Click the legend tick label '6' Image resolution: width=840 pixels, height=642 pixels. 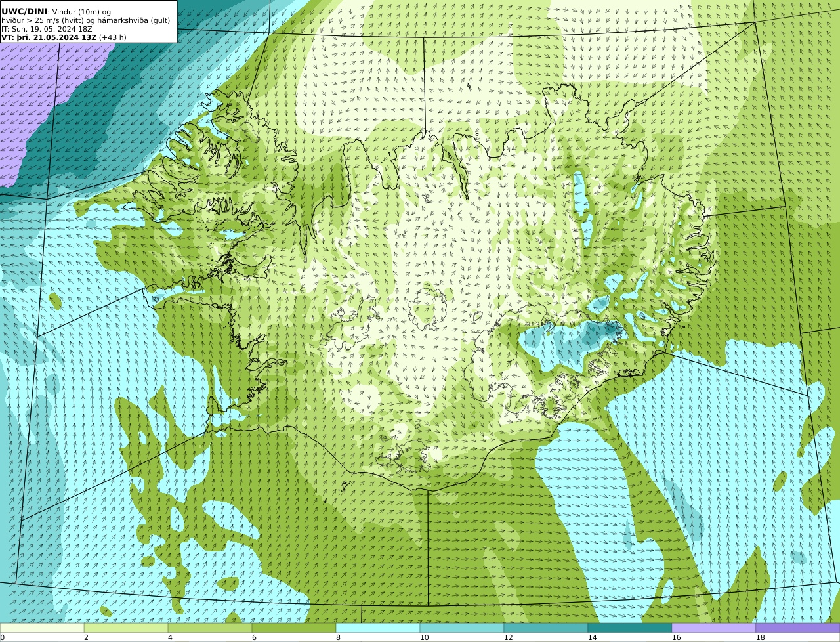tap(254, 637)
